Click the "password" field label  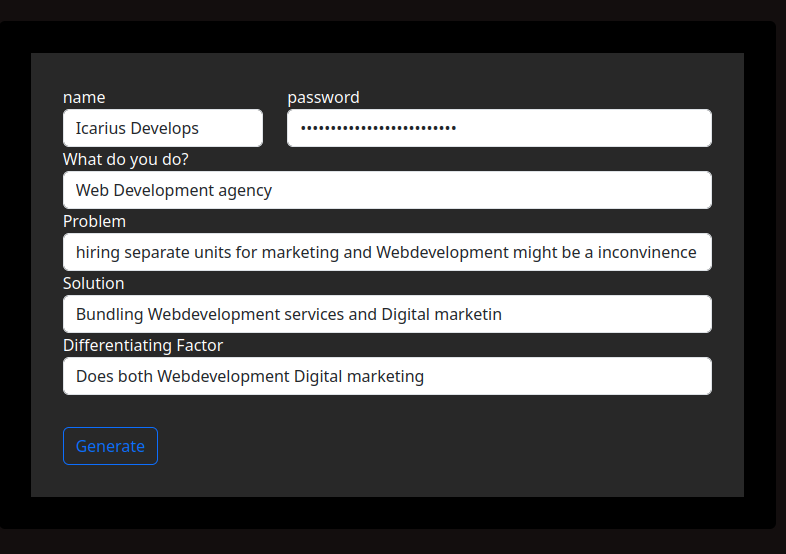(323, 97)
